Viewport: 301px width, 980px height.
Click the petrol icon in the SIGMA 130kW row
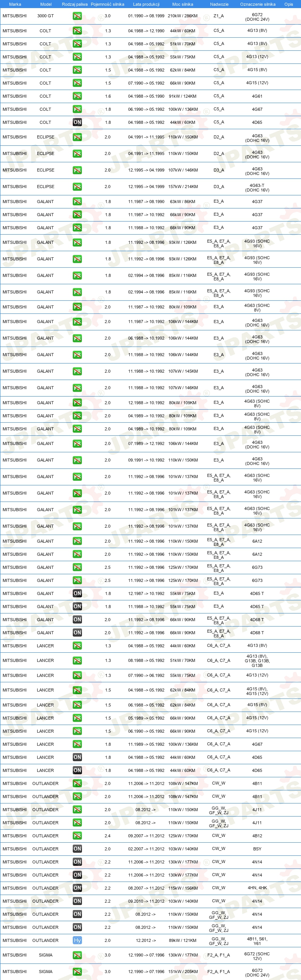click(77, 955)
